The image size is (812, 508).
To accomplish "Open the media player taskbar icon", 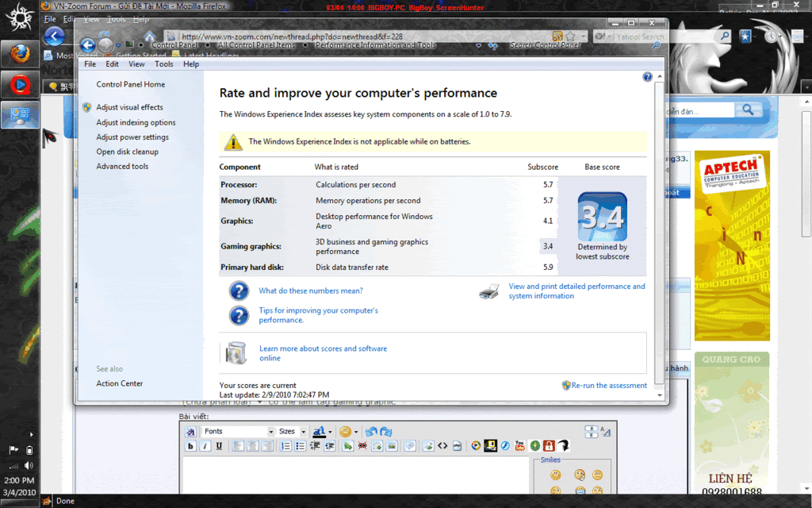I will point(20,84).
